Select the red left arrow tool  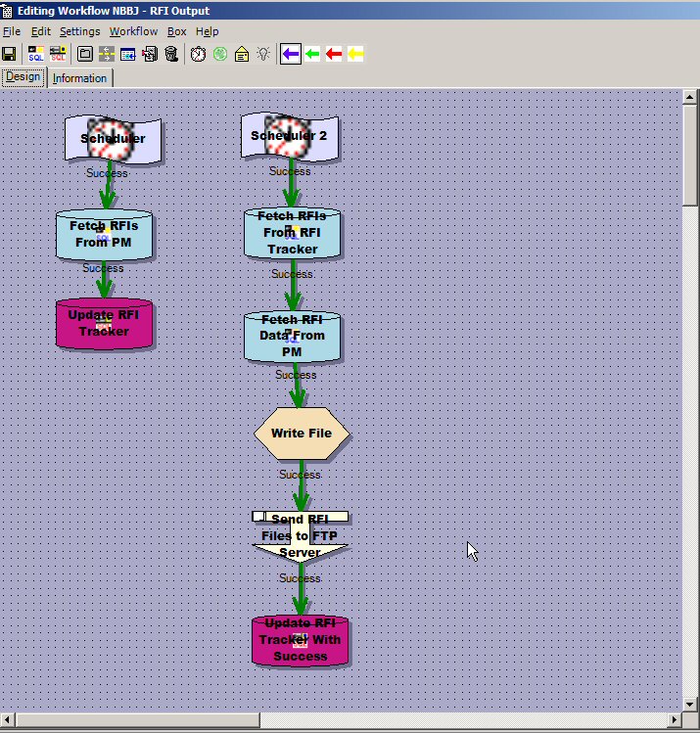coord(334,54)
